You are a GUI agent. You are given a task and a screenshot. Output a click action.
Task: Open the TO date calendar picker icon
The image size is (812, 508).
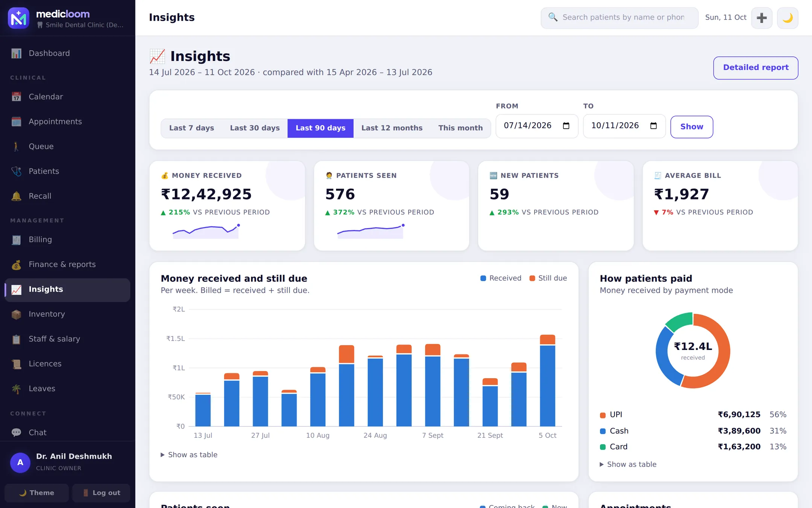tap(653, 126)
